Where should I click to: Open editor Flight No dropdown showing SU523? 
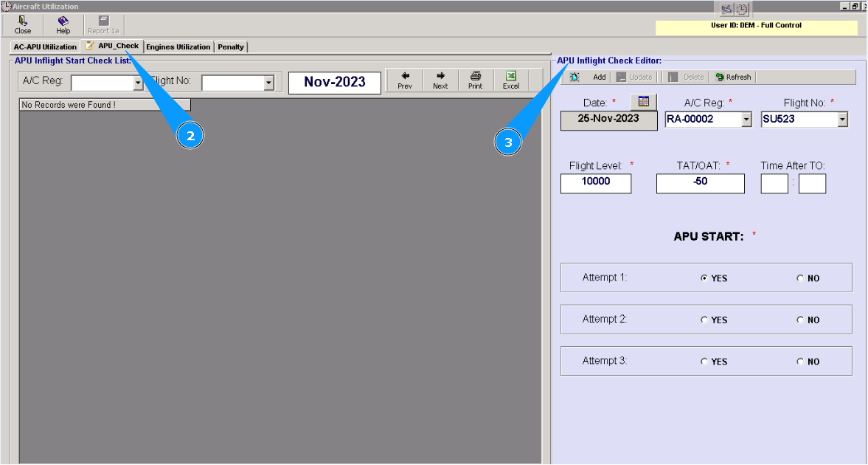point(842,119)
